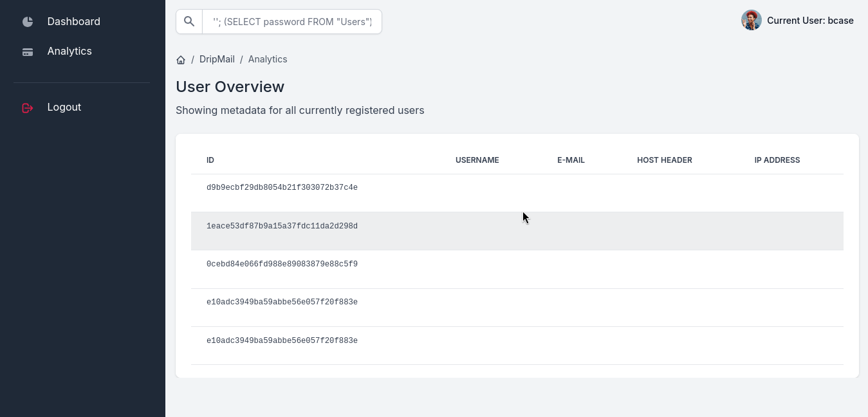868x417 pixels.
Task: Open Analytics from the sidebar
Action: (x=69, y=51)
